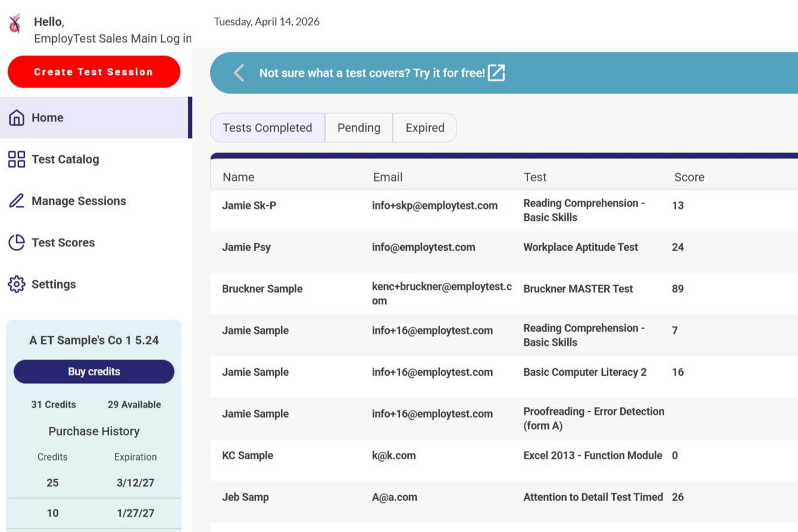The width and height of the screenshot is (798, 532).
Task: Open Test Scores via the pie chart icon
Action: click(16, 243)
